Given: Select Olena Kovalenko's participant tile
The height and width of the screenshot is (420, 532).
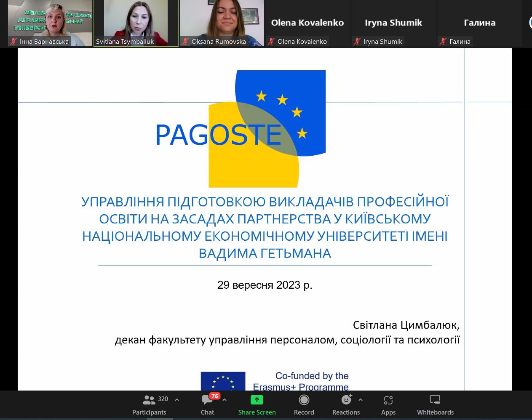Looking at the screenshot, I should pyautogui.click(x=308, y=23).
